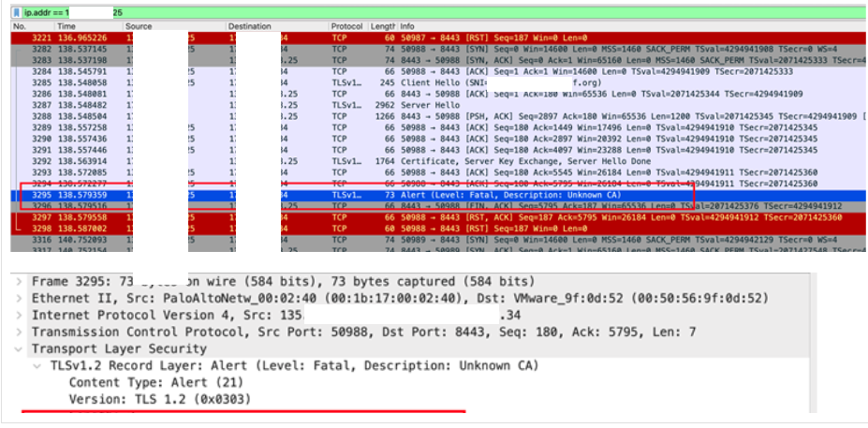Sort by the Length column header
Image resolution: width=868 pixels, height=428 pixels.
click(383, 26)
